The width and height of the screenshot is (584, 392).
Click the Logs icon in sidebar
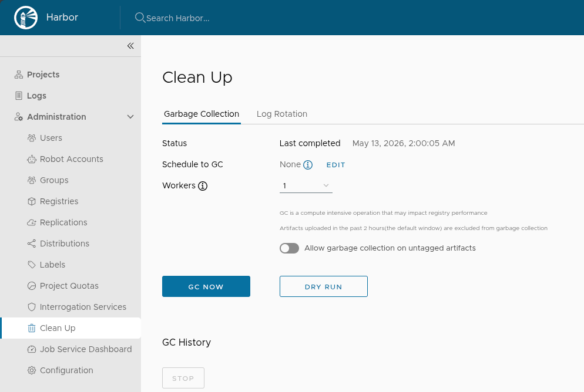(x=19, y=96)
